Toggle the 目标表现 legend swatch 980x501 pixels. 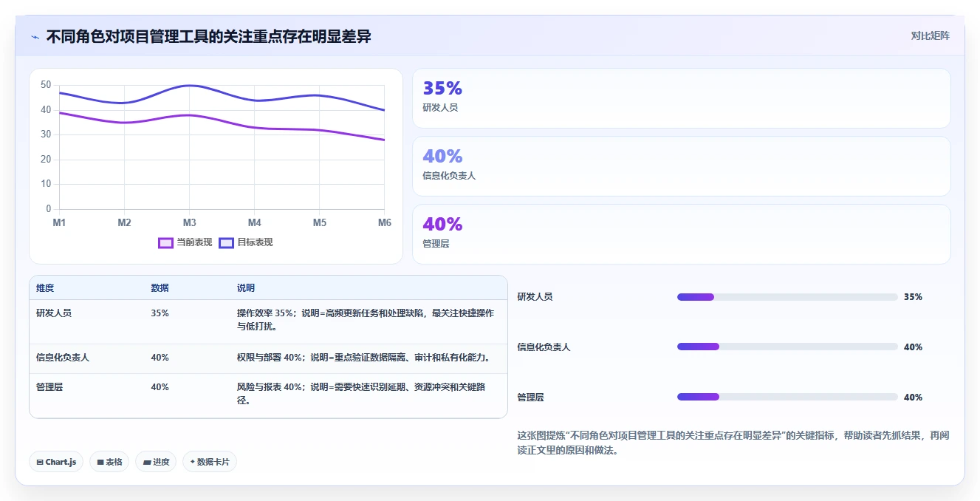[226, 242]
